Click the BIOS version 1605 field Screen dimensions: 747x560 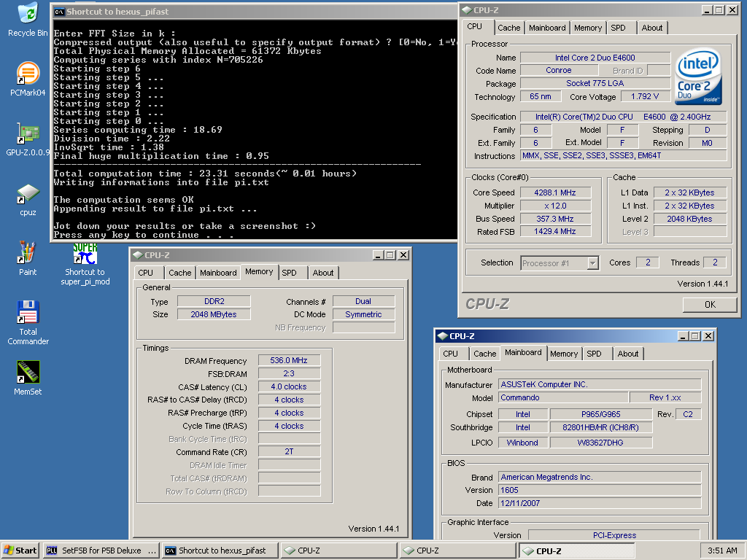(600, 490)
